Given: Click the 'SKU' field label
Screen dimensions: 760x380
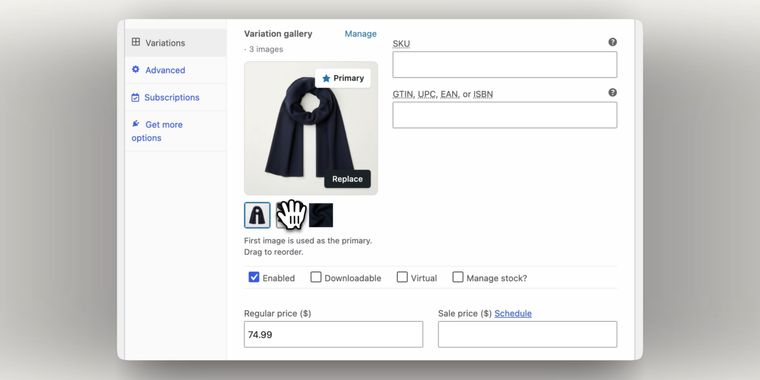Looking at the screenshot, I should pyautogui.click(x=401, y=44).
